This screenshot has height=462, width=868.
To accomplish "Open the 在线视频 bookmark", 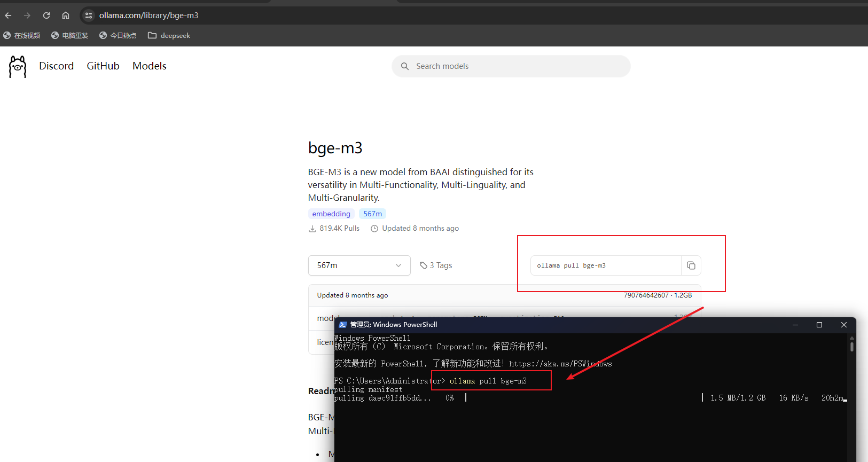I will pos(22,35).
